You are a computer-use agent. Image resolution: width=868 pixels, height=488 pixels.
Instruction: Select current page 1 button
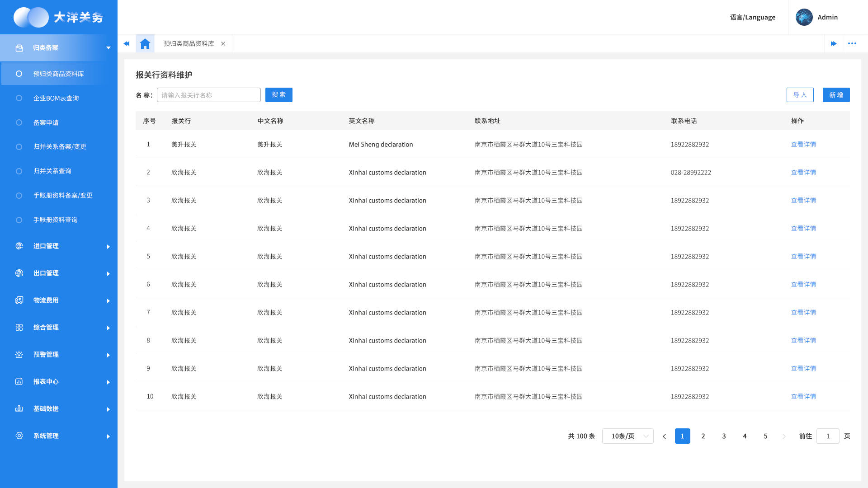pos(683,436)
